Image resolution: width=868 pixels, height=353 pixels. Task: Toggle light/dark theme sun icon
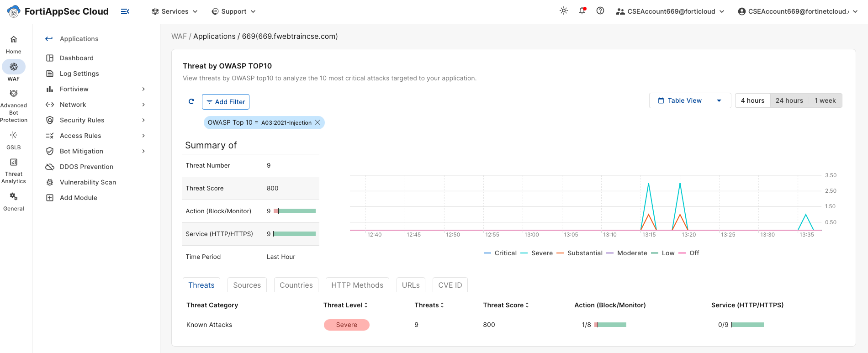[564, 11]
